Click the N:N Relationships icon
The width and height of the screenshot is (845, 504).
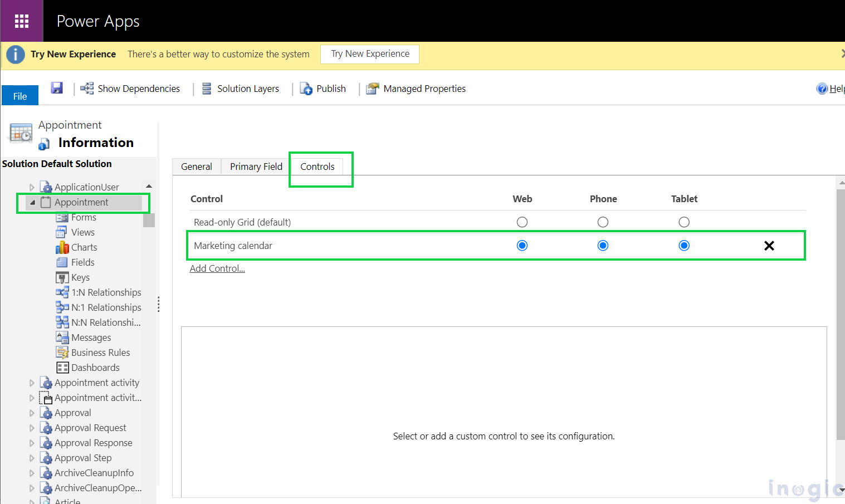click(x=62, y=322)
